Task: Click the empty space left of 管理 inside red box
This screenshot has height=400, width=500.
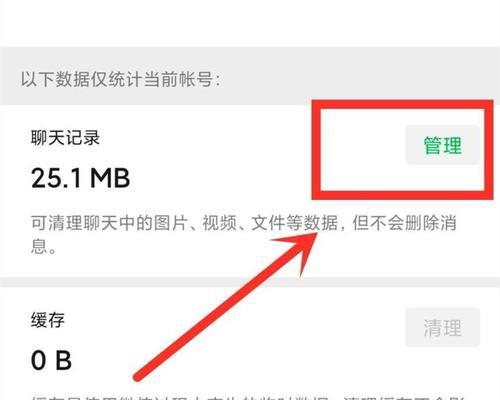Action: (363, 149)
